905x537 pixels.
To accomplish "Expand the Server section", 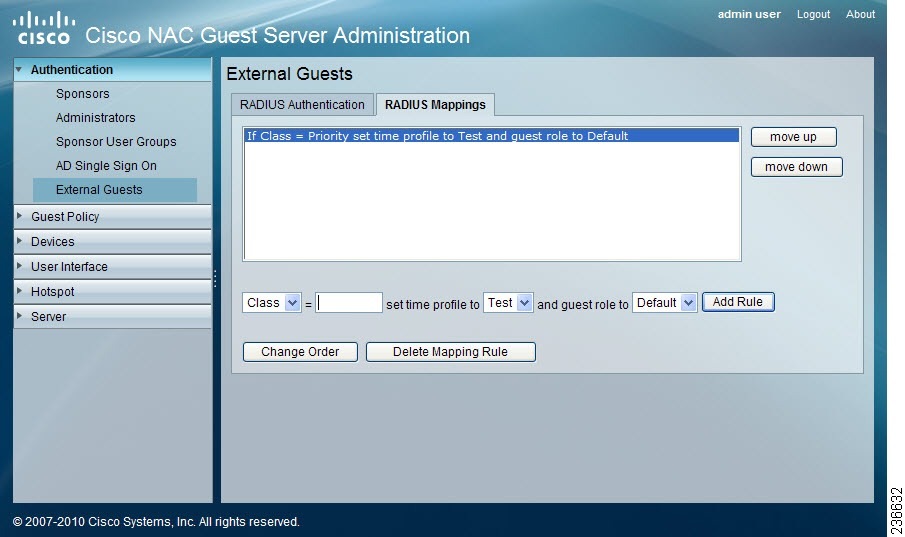I will pyautogui.click(x=113, y=316).
